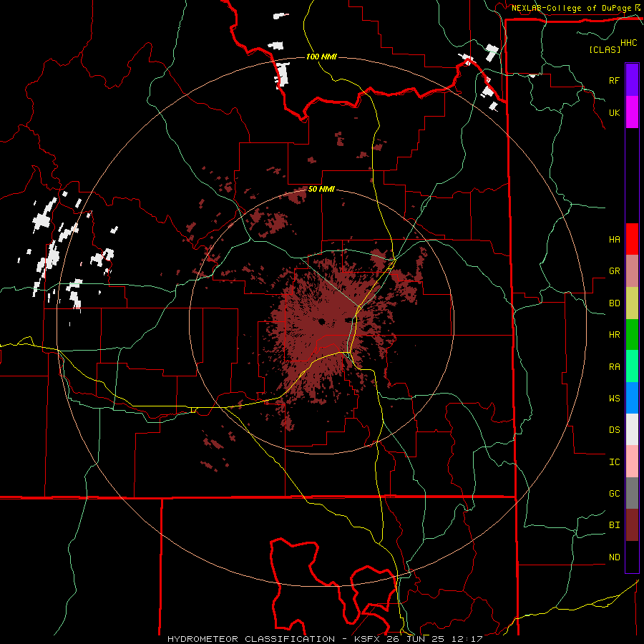Click the [CLAS] legend header text
The image size is (644, 644).
tap(605, 49)
